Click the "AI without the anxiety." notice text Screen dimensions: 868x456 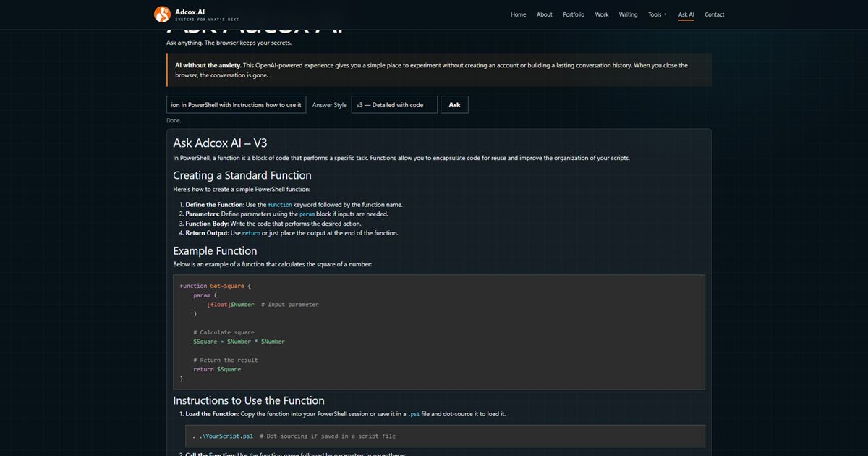208,65
